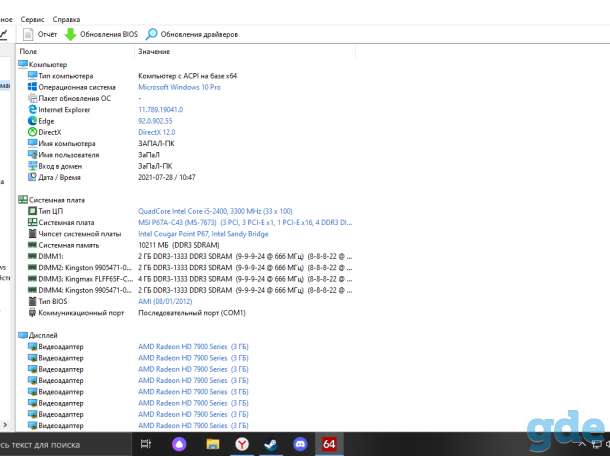Open Steam from the taskbar
The image size is (610, 456).
(271, 444)
